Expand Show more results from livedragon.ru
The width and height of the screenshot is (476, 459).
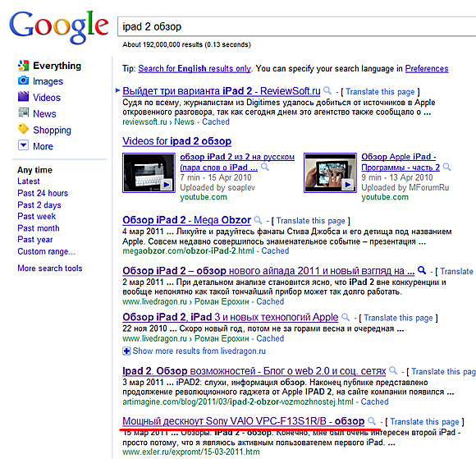[194, 351]
